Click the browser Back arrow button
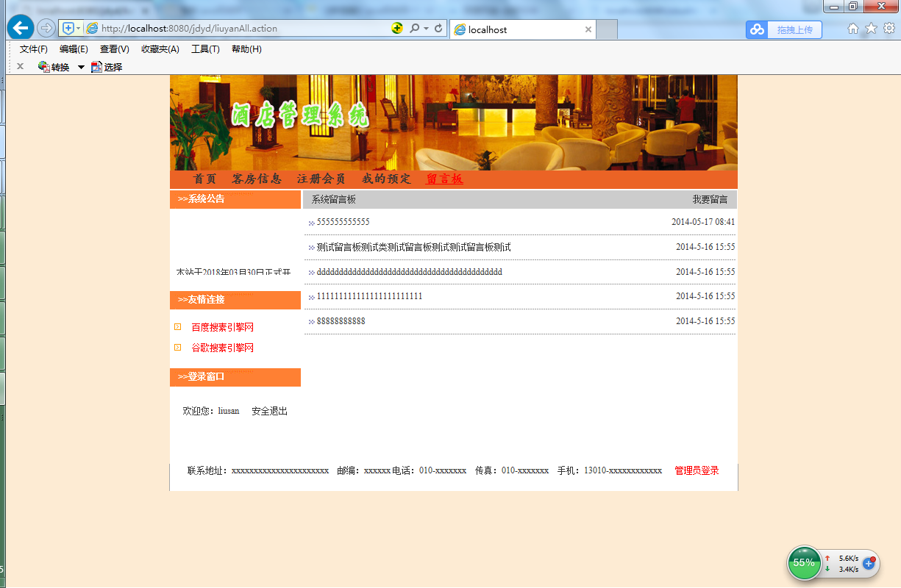The width and height of the screenshot is (901, 588). (x=21, y=28)
